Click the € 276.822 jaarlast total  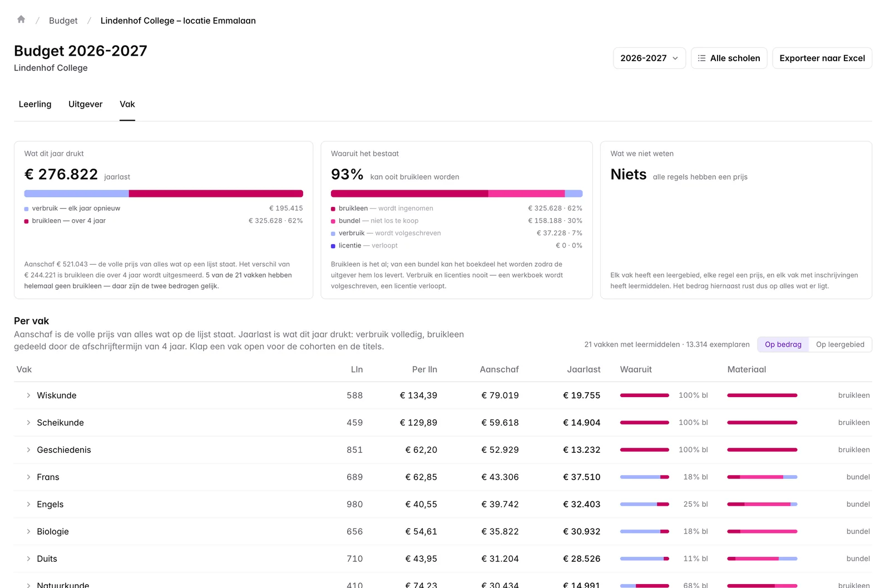(61, 174)
